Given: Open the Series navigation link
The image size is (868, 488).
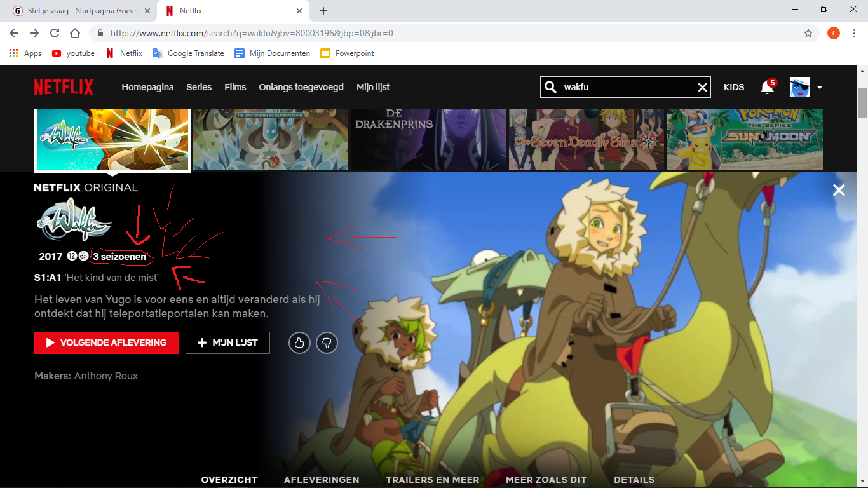Looking at the screenshot, I should pos(199,87).
